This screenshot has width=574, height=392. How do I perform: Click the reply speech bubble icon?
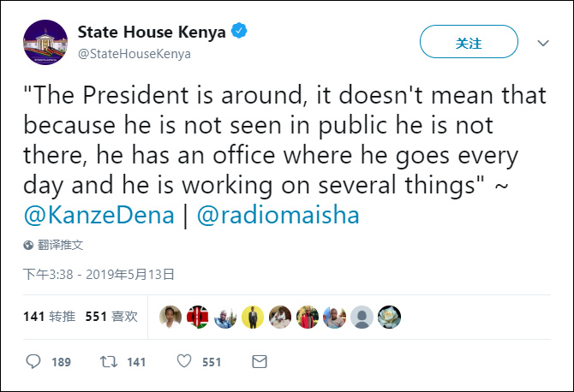click(x=33, y=362)
